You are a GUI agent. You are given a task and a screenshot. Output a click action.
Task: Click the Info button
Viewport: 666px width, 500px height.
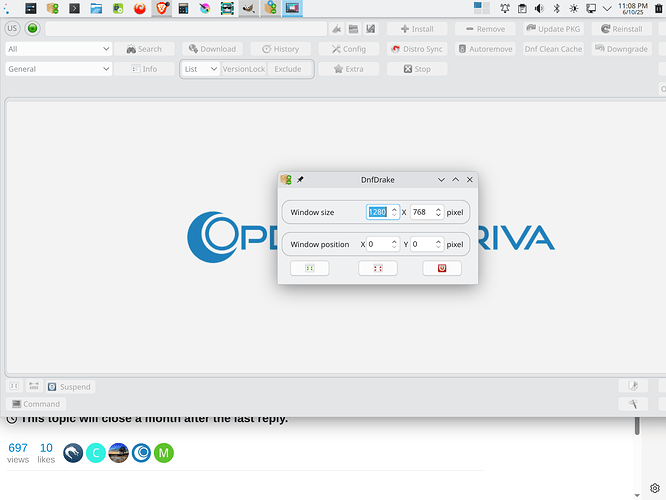(x=144, y=69)
